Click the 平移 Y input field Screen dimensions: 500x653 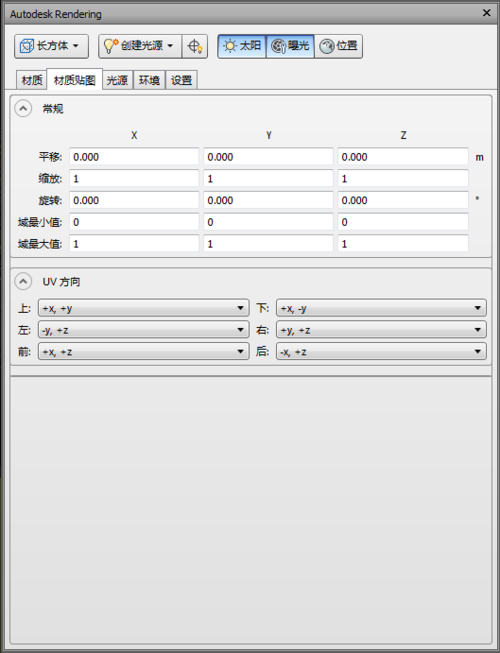pyautogui.click(x=269, y=157)
